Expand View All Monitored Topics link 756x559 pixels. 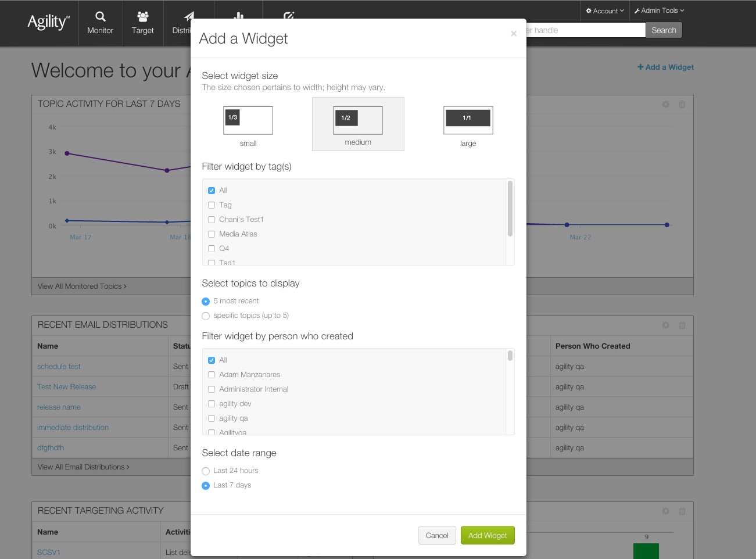click(x=82, y=286)
